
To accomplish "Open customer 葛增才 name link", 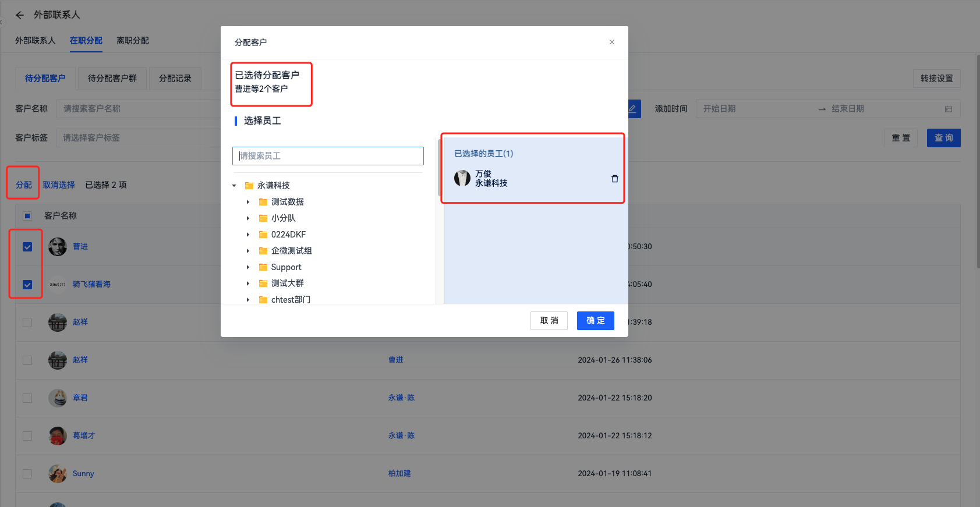I will pyautogui.click(x=84, y=436).
